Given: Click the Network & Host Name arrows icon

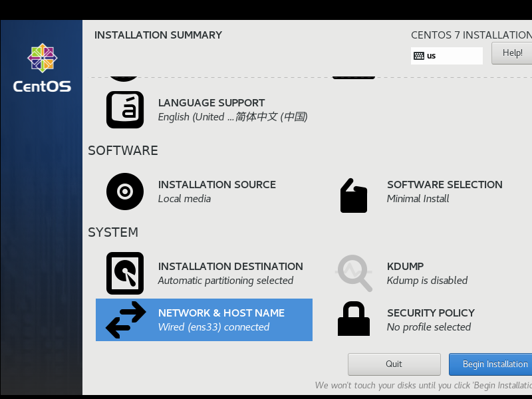Looking at the screenshot, I should [x=126, y=320].
